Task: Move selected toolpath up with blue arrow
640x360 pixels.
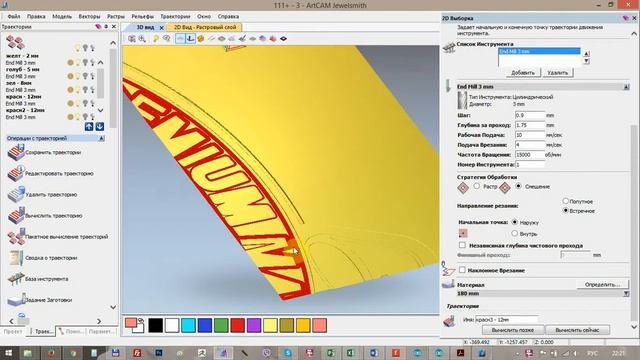Action: click(x=89, y=127)
